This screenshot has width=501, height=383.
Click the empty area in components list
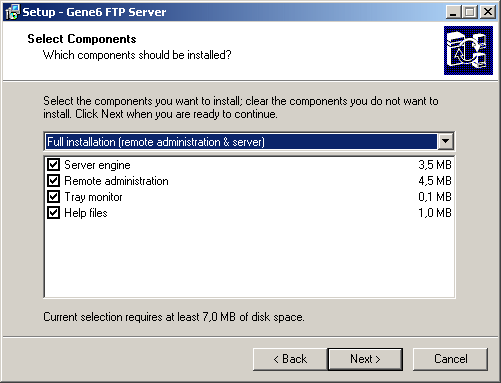tap(249, 258)
